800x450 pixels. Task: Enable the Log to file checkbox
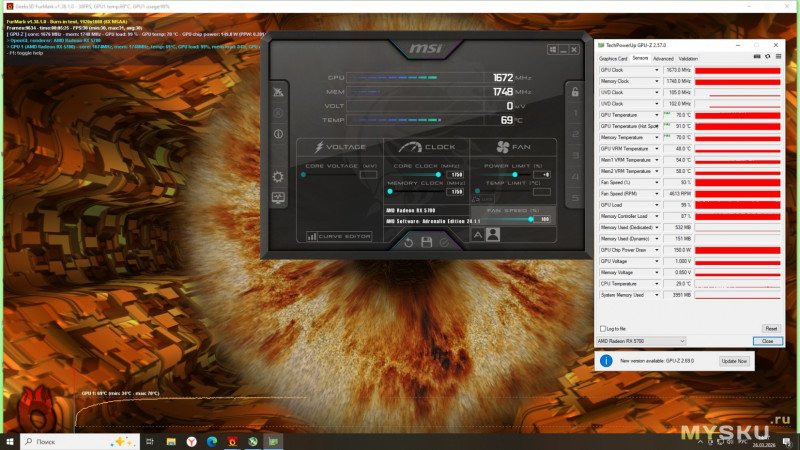click(602, 328)
